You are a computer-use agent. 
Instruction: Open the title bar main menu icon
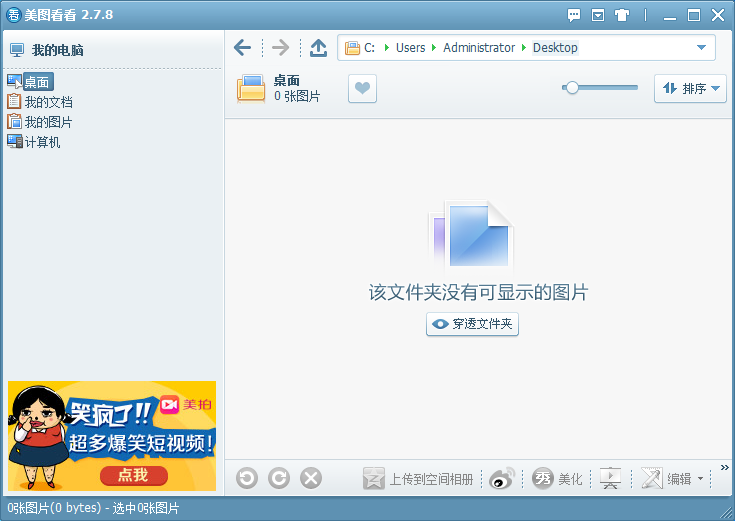(x=598, y=15)
